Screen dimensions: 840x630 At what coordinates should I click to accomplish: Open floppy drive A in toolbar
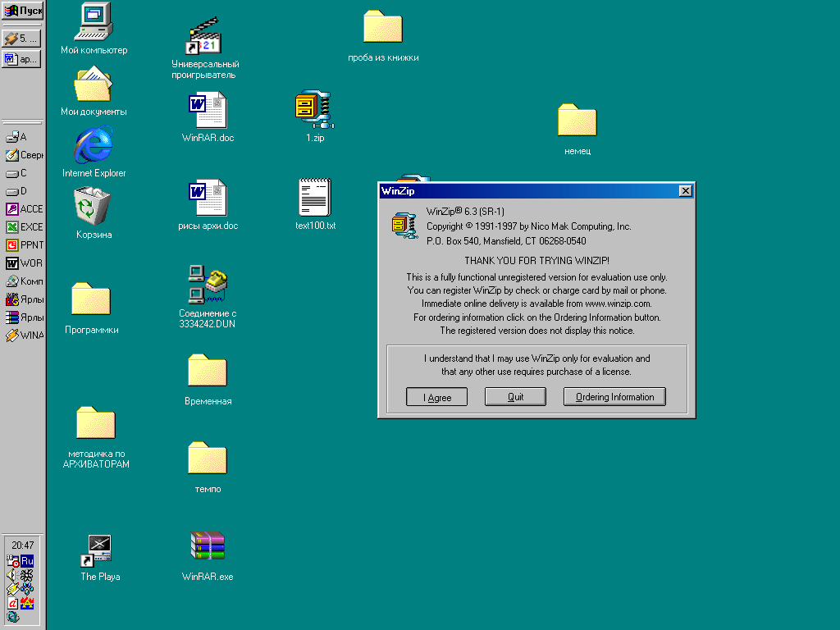pos(16,137)
